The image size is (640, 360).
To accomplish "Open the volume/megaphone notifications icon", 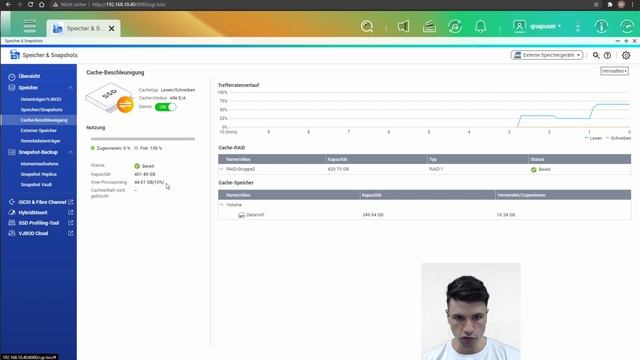I will [x=403, y=27].
